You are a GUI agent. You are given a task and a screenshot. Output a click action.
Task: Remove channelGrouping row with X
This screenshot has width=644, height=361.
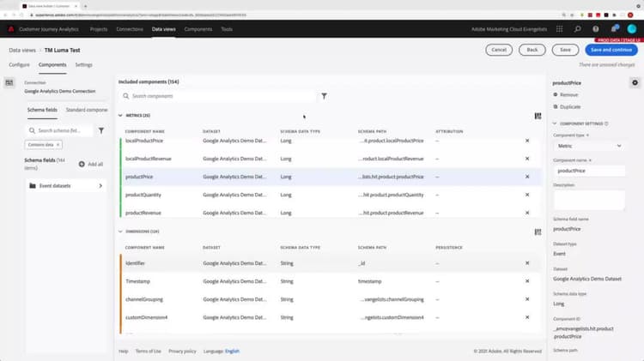pyautogui.click(x=527, y=299)
